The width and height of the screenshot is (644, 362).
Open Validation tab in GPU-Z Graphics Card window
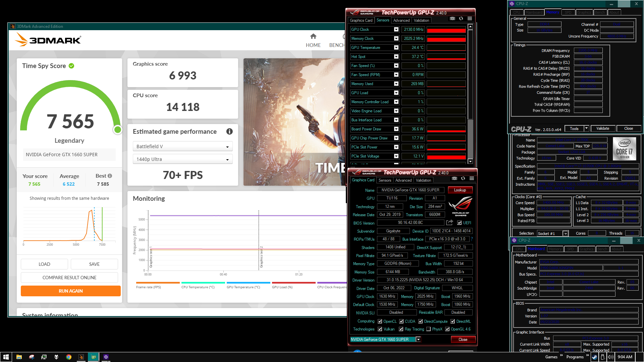click(423, 180)
